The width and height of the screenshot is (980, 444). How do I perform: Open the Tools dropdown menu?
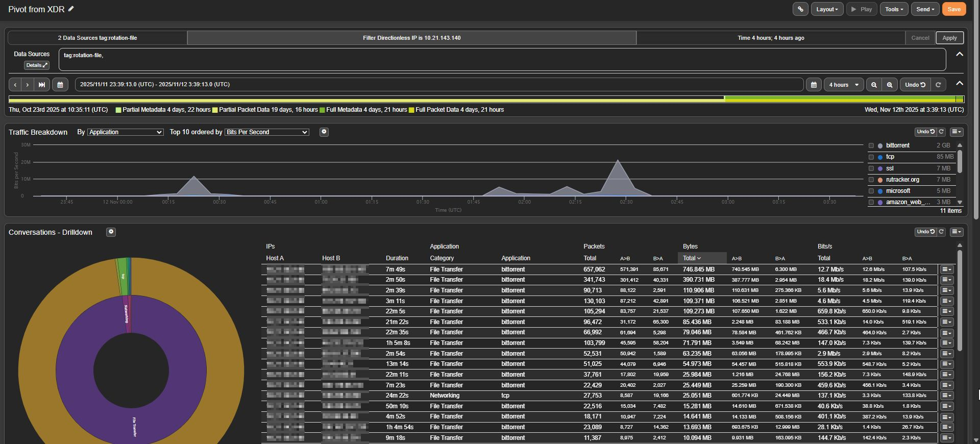(x=894, y=9)
